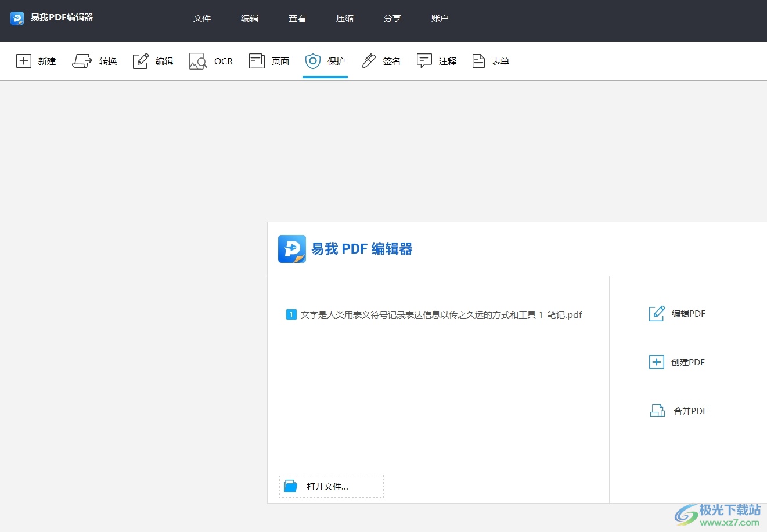Viewport: 767px width, 532px height.
Task: Open the 文件 menu
Action: point(202,19)
